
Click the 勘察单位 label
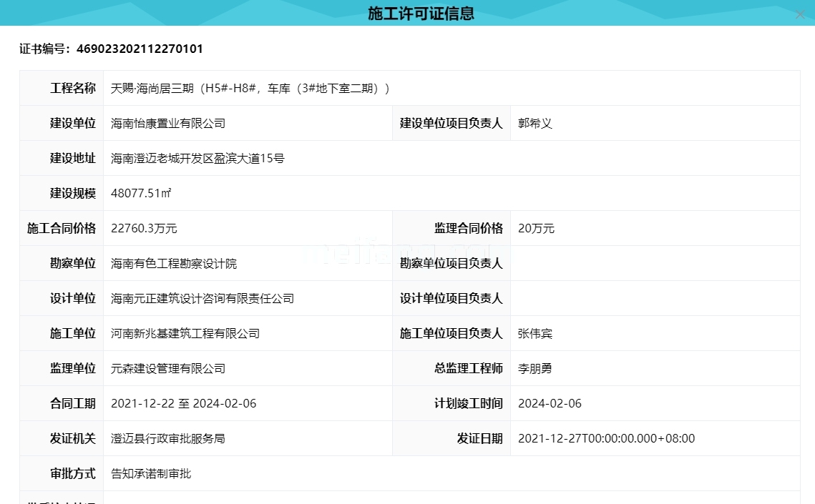73,264
